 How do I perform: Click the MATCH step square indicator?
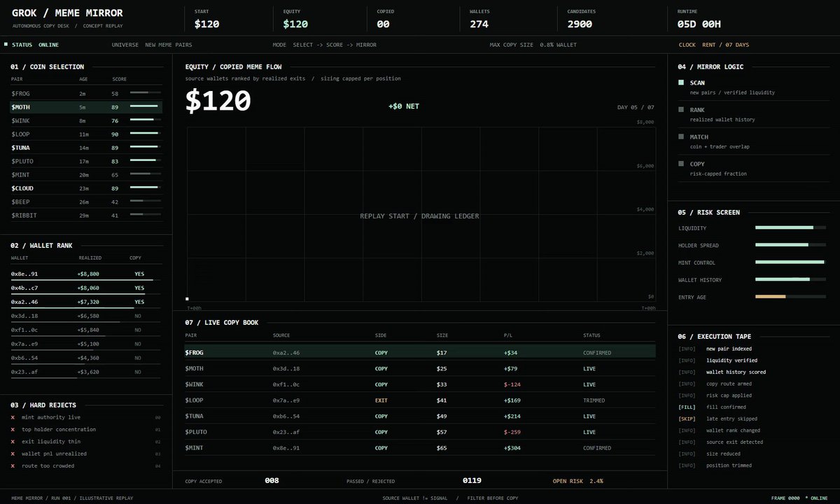(x=681, y=137)
